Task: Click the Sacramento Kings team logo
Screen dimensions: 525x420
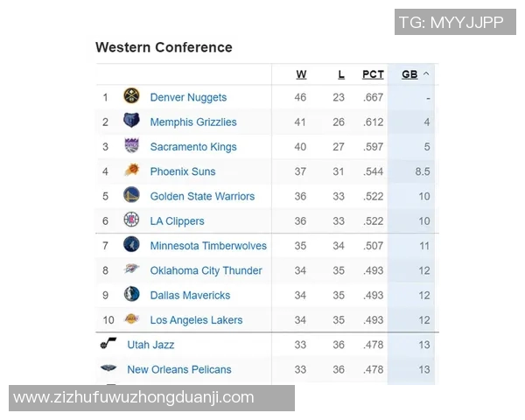Action: [x=131, y=146]
